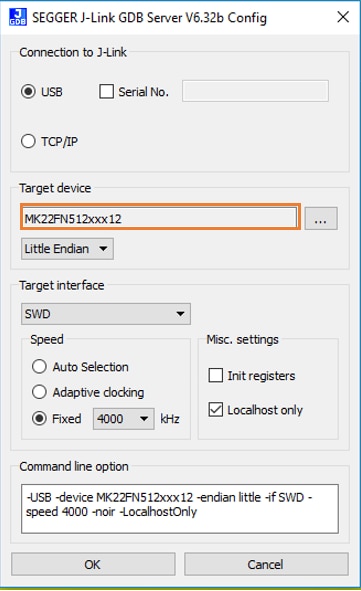The height and width of the screenshot is (591, 361).
Task: Expand the Little Endian dropdown
Action: tap(67, 249)
